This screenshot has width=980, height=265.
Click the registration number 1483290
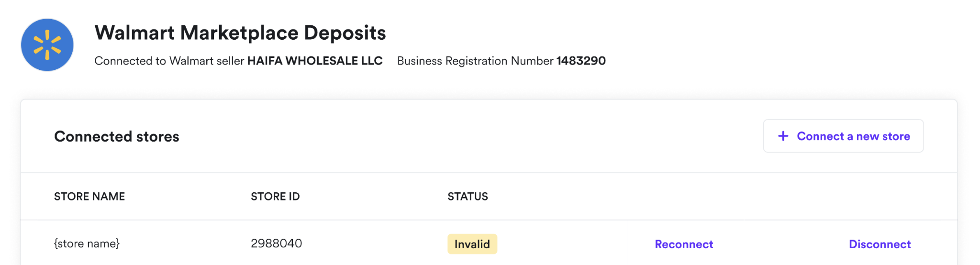(x=581, y=61)
